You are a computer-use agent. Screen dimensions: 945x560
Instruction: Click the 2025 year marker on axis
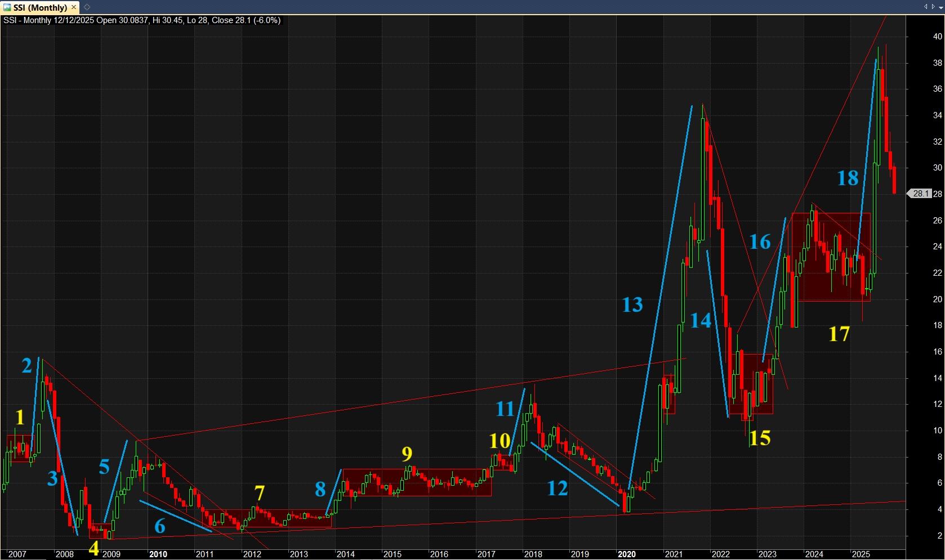click(x=861, y=554)
